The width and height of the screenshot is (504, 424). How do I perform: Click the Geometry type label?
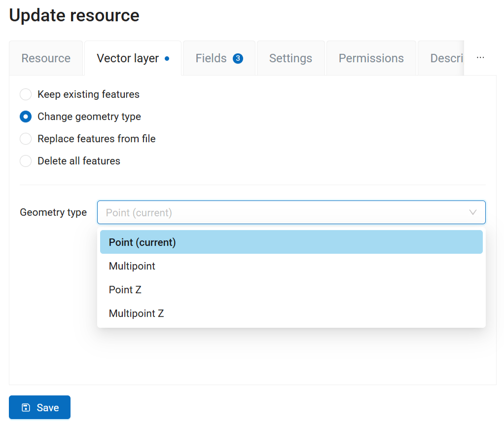(53, 212)
